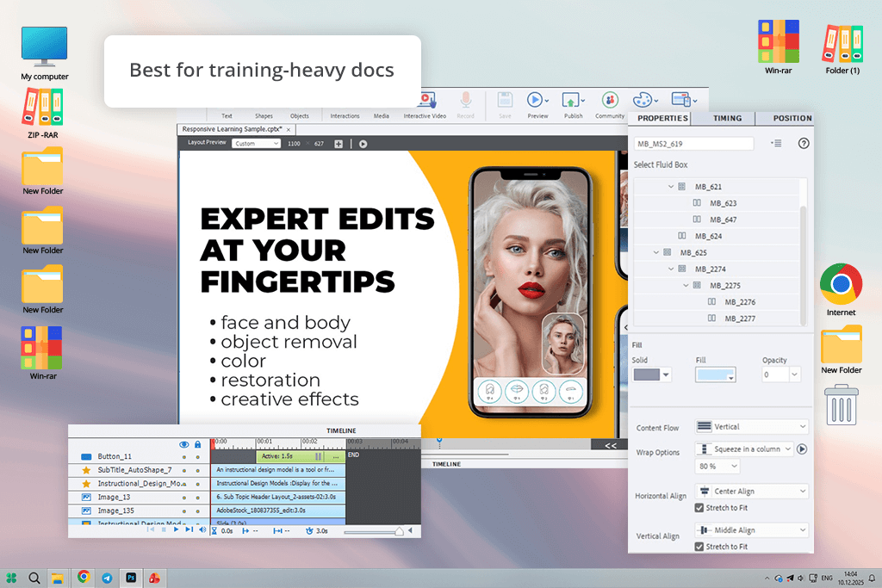Image resolution: width=882 pixels, height=588 pixels.
Task: Click the plus icon beside layout size
Action: 339,144
